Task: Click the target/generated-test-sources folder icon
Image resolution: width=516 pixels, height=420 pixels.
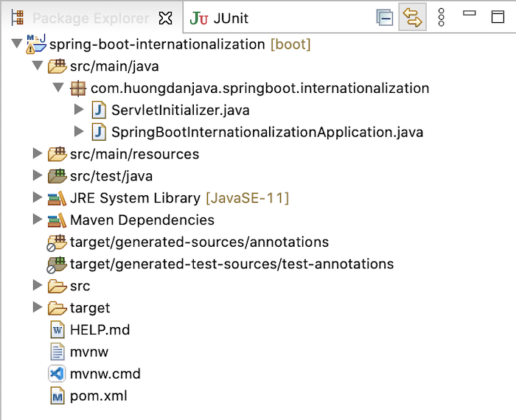Action: click(x=56, y=265)
